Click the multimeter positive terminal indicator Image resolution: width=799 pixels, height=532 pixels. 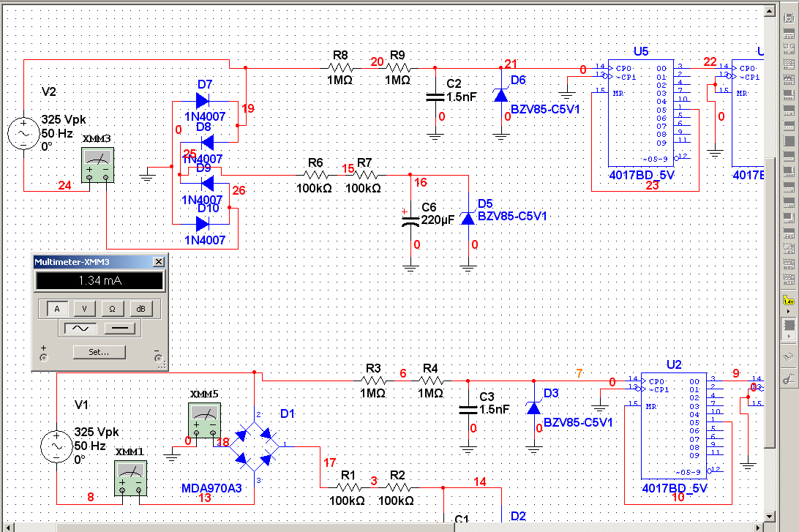43,358
